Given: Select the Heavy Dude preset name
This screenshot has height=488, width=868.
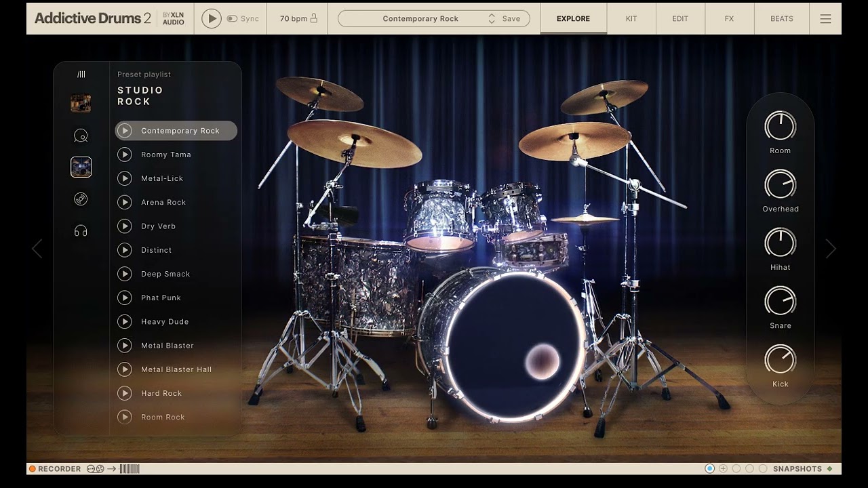Looking at the screenshot, I should tap(165, 321).
